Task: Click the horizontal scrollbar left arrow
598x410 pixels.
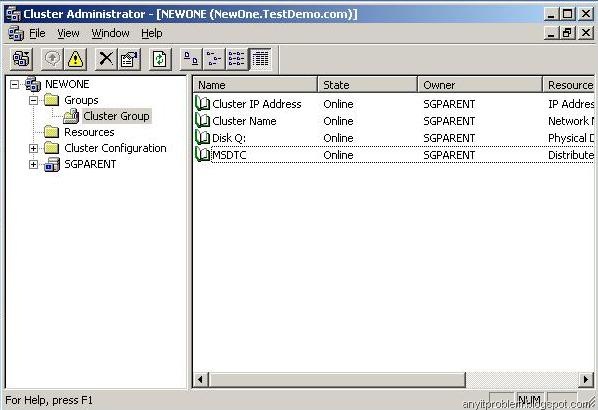Action: click(200, 379)
